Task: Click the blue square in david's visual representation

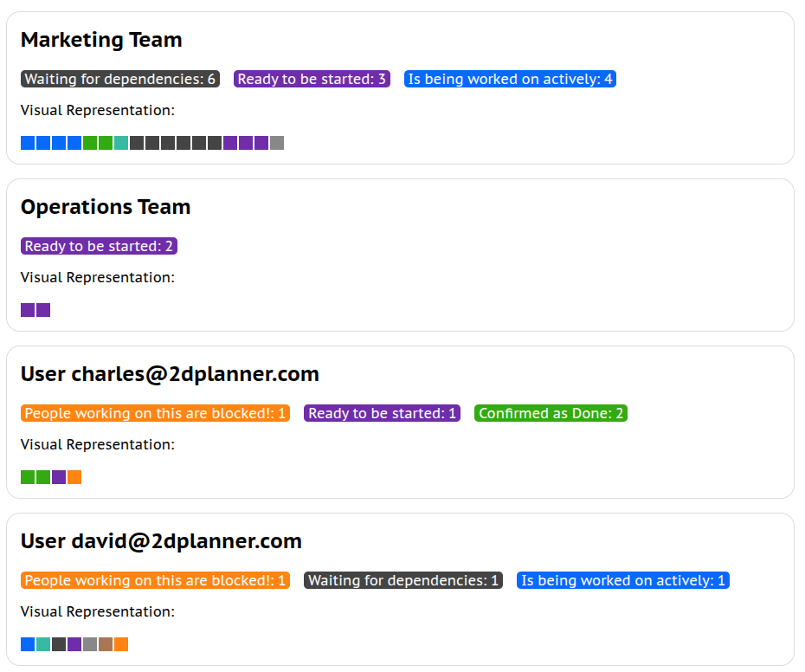Action: 28,644
